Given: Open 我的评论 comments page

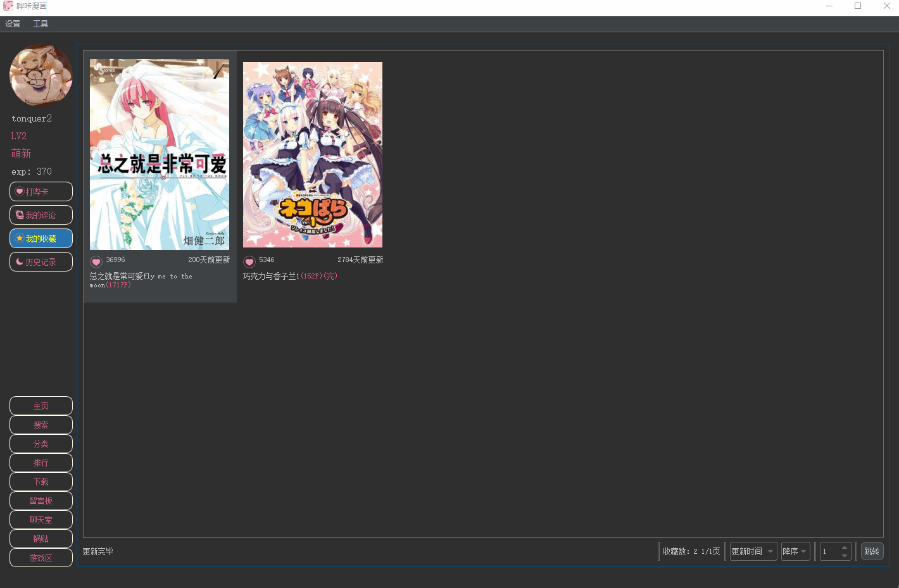Looking at the screenshot, I should point(41,215).
